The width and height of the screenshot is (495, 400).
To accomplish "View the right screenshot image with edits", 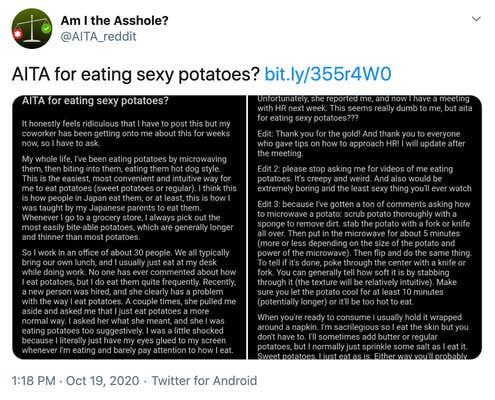I will [365, 227].
